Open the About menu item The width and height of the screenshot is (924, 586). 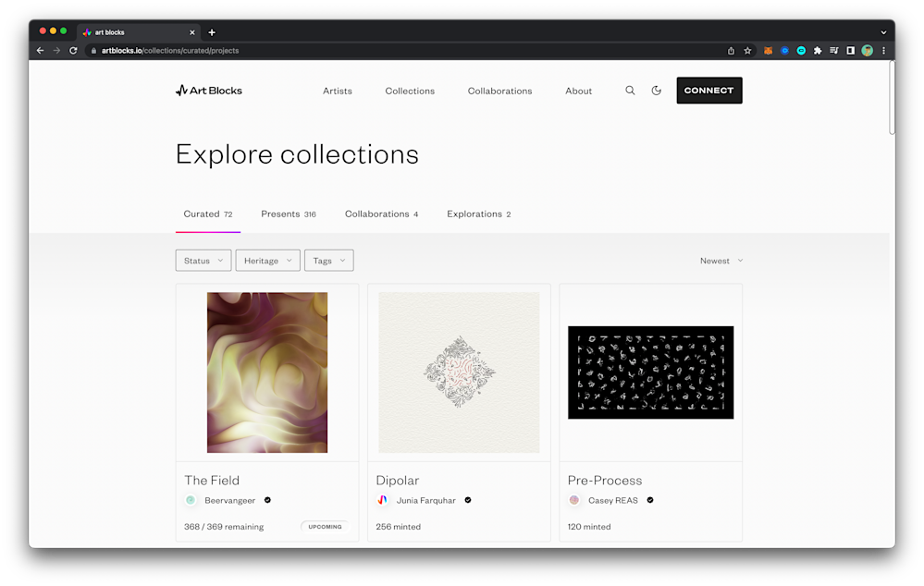click(x=578, y=91)
